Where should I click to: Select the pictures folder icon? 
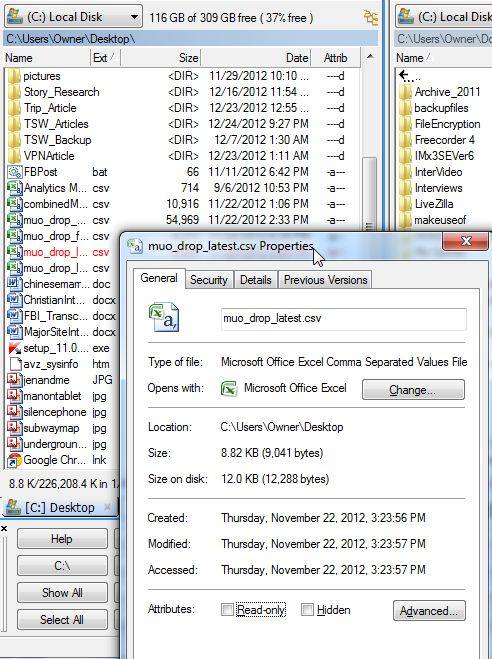pos(14,76)
